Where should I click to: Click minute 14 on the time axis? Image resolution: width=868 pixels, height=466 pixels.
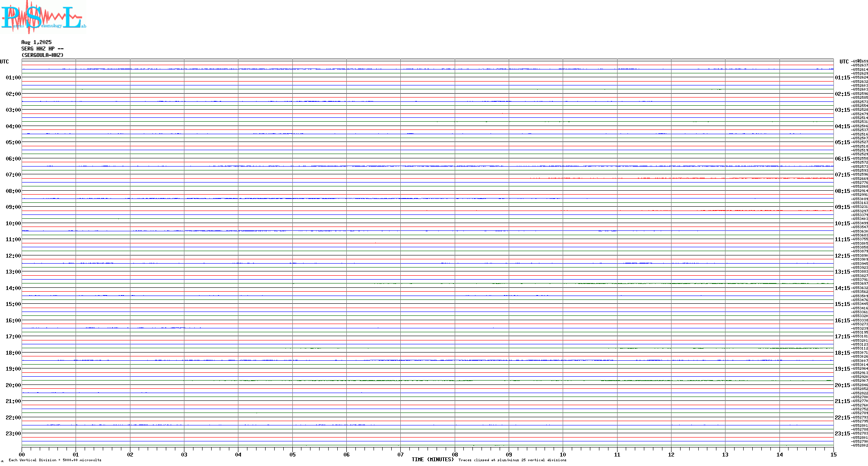[779, 454]
